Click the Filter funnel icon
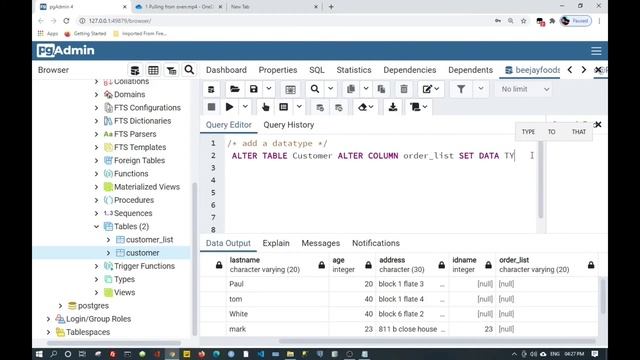 click(461, 89)
